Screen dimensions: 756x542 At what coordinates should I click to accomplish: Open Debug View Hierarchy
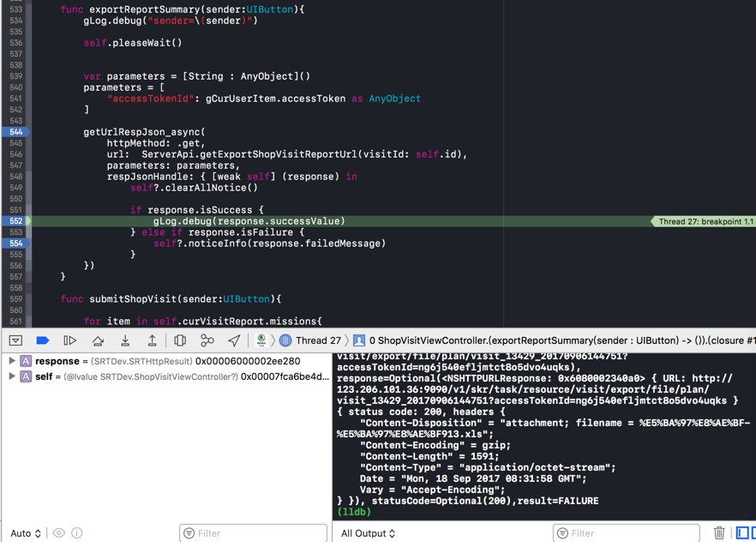pyautogui.click(x=180, y=340)
